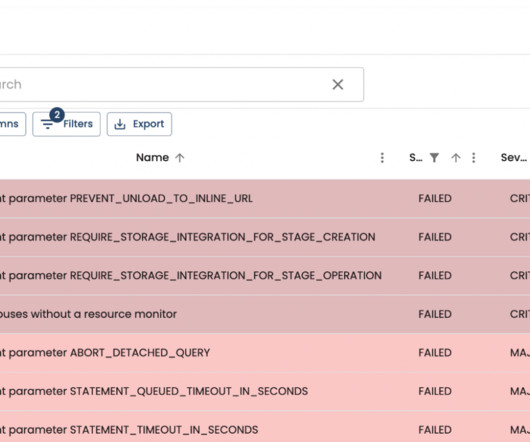Select the REQUIRE_STORAGE_INTEGRATION_FOR_STAGE_OPERATION row
530x442 pixels.
point(265,275)
